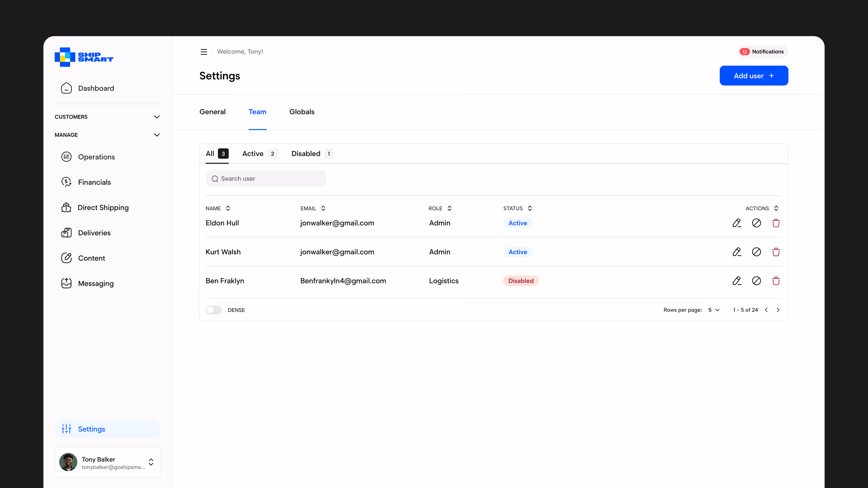Viewport: 868px width, 488px height.
Task: Disable Eldon Hull via block icon
Action: (756, 223)
